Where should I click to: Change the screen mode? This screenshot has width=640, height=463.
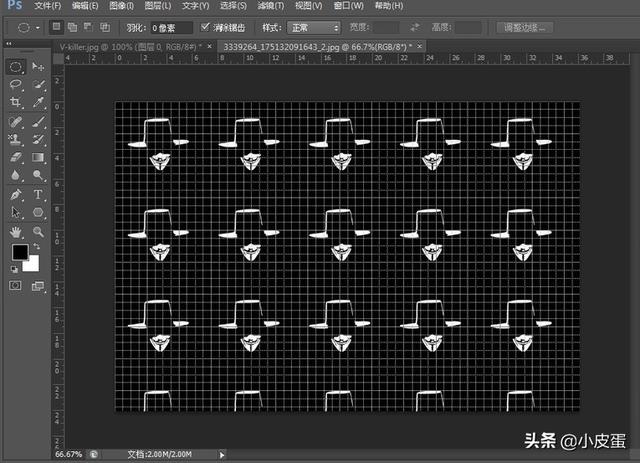[38, 286]
